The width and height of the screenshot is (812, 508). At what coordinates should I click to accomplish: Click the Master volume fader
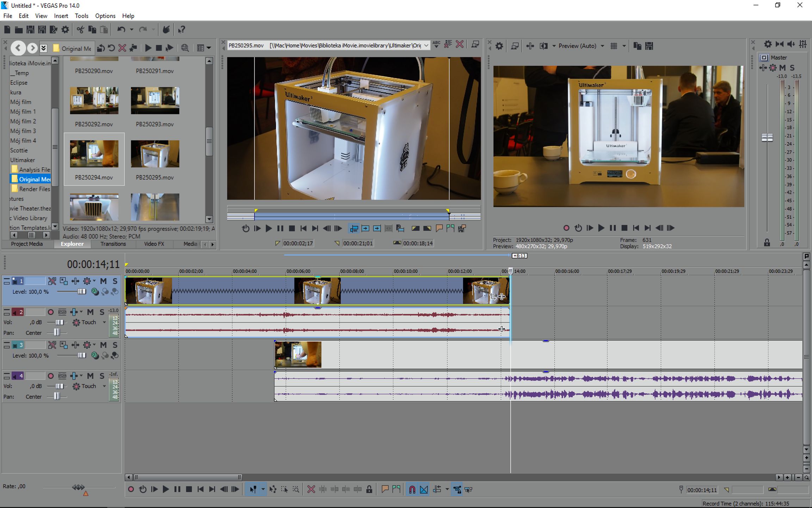coord(767,138)
